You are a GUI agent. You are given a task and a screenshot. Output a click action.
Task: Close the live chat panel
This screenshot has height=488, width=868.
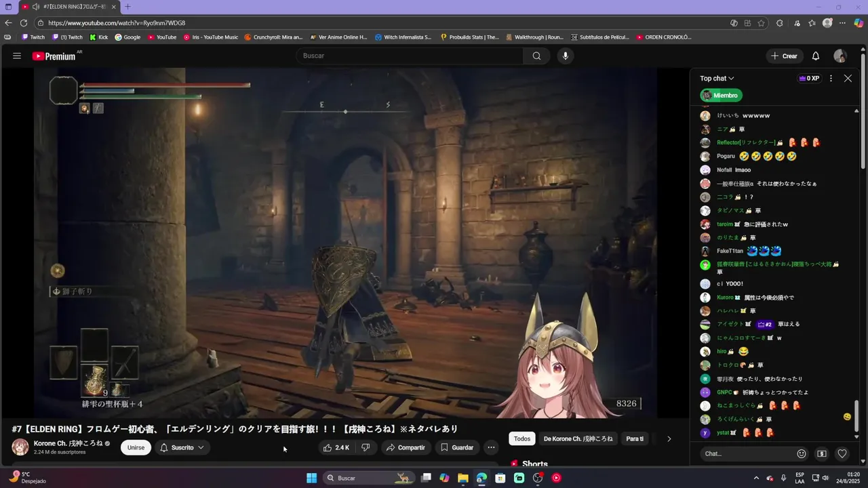click(848, 78)
